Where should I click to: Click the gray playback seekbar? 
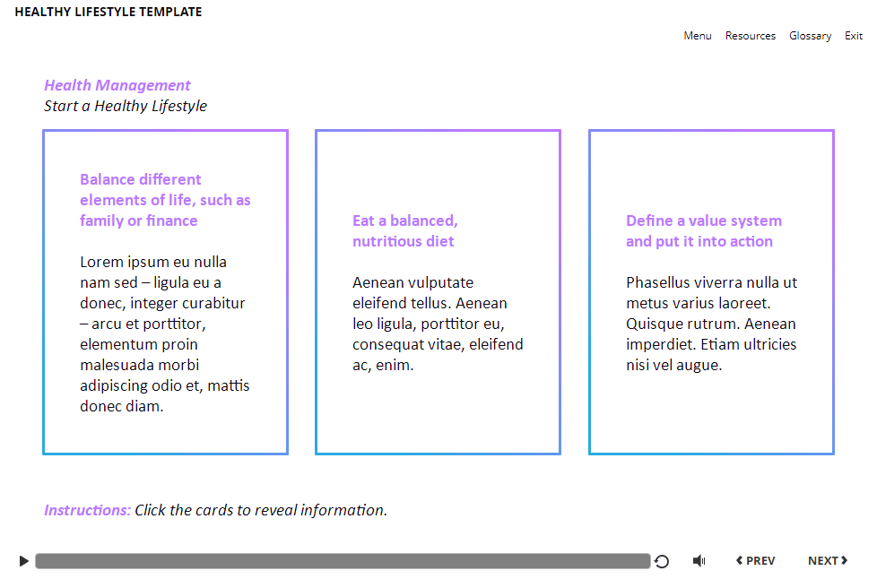(x=343, y=561)
